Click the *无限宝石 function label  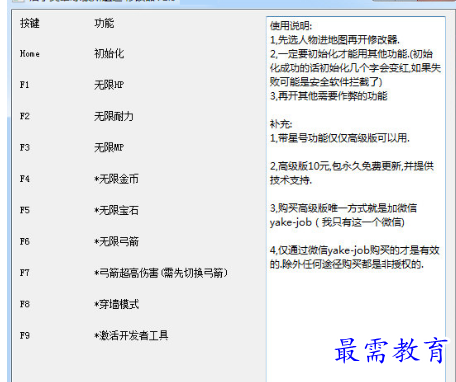click(x=116, y=210)
